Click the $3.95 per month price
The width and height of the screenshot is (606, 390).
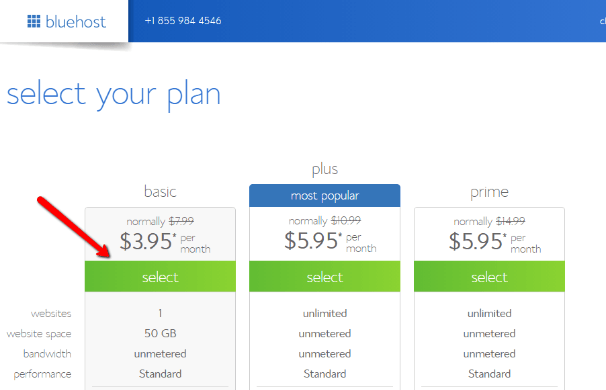point(165,242)
